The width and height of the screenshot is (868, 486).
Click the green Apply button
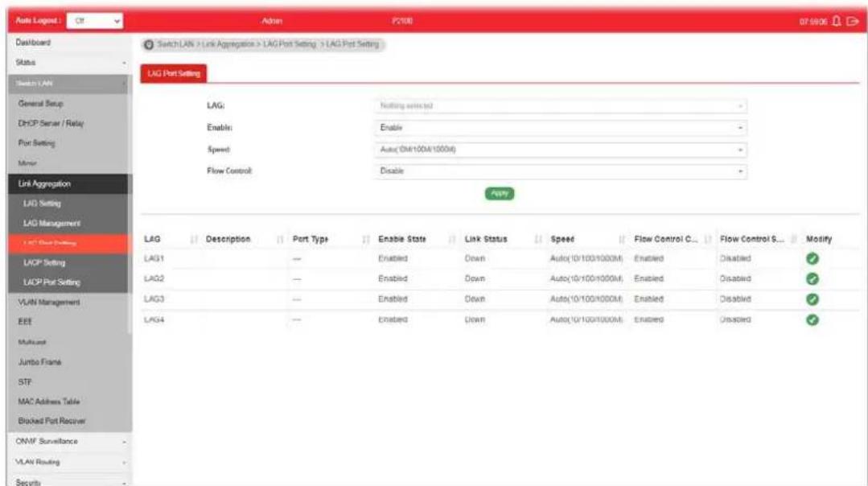coord(500,193)
